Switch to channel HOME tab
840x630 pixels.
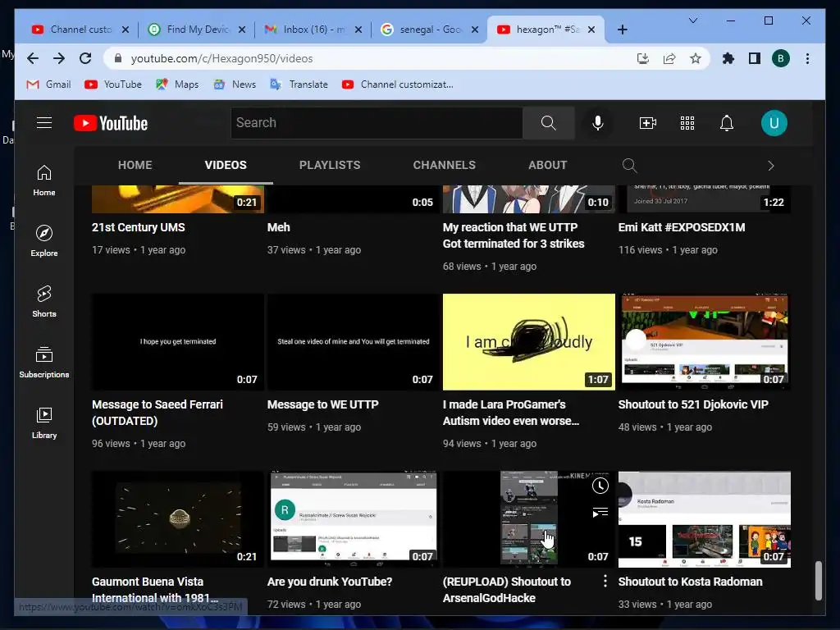click(x=135, y=165)
